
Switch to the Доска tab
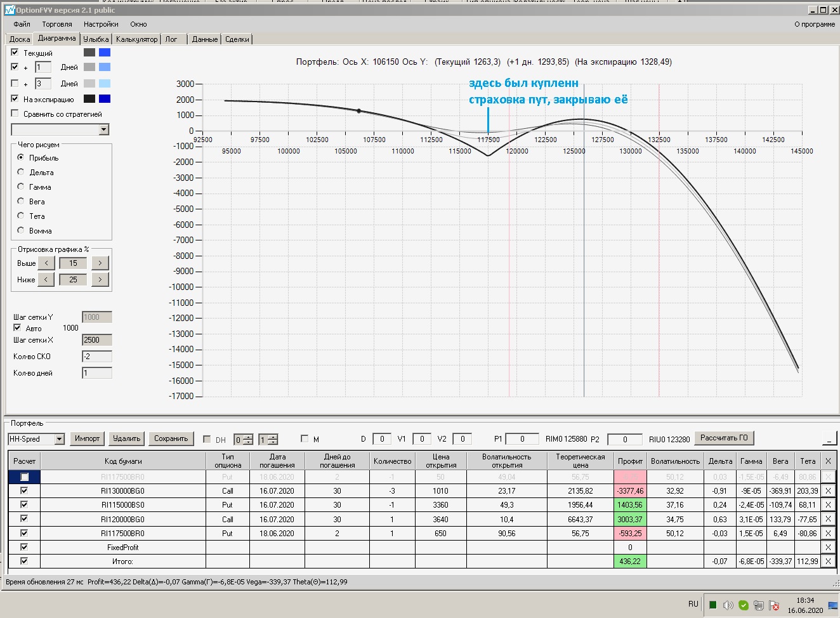pos(20,39)
